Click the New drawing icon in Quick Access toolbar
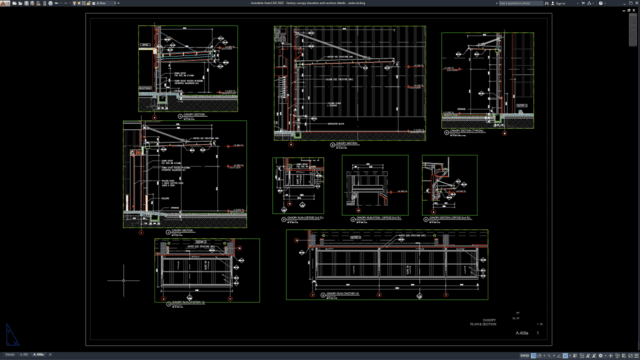The image size is (640, 360). pyautogui.click(x=14, y=3)
